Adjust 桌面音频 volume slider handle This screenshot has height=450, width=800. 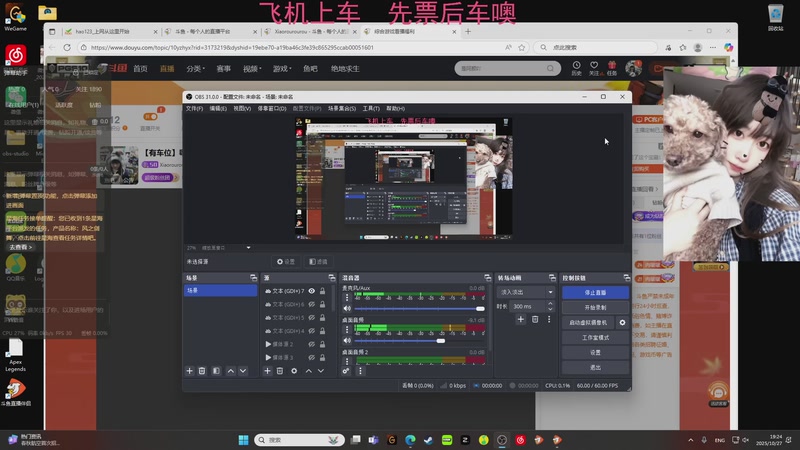point(441,340)
